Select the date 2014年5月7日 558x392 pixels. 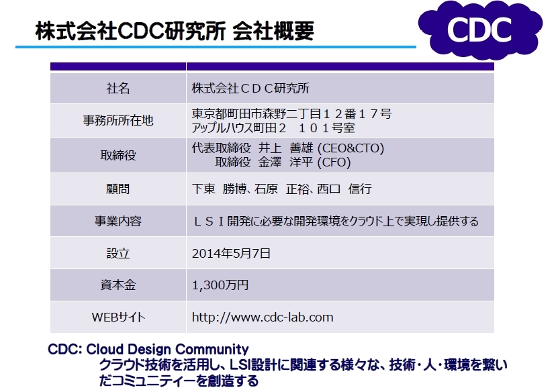[x=231, y=253]
